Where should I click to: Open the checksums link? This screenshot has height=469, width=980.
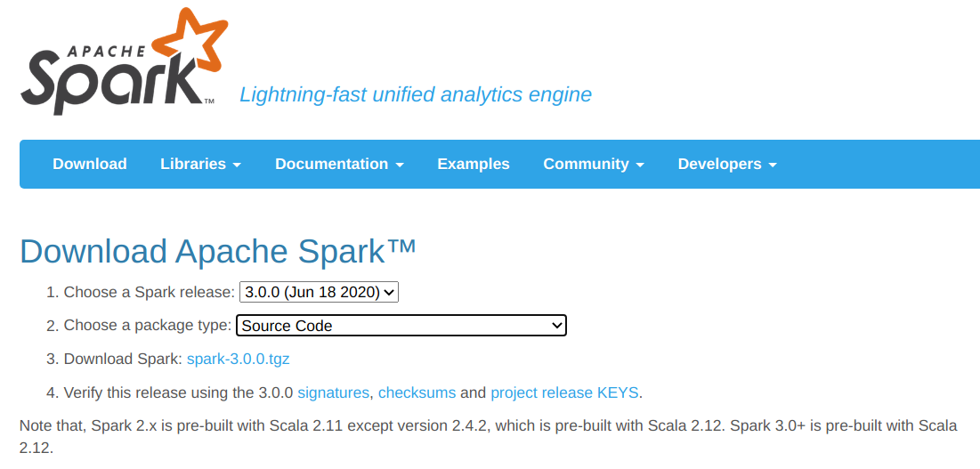click(x=417, y=392)
